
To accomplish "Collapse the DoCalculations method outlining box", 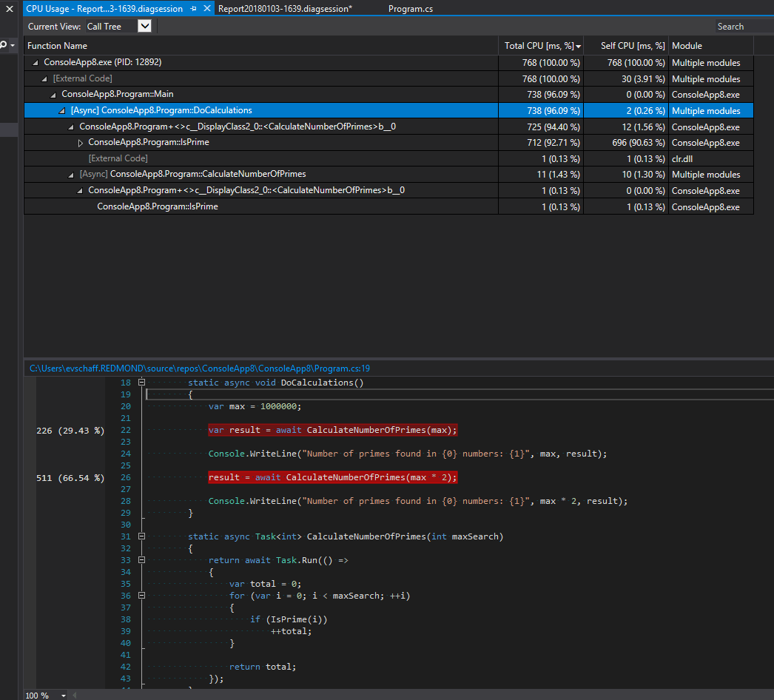I will pos(141,383).
